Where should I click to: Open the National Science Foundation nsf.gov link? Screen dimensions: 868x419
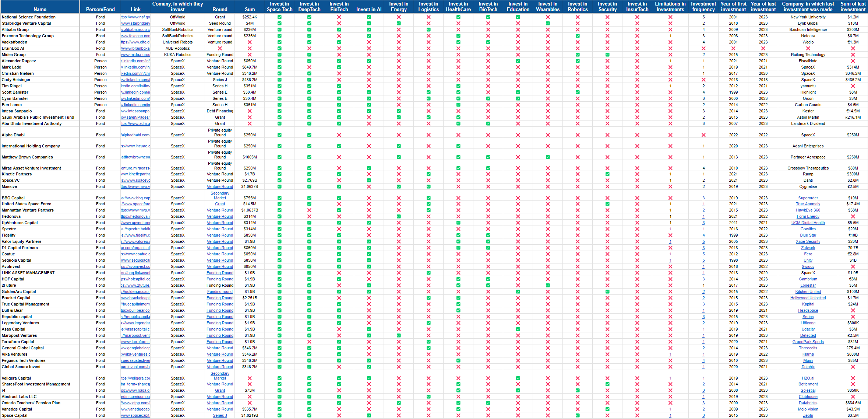(x=135, y=17)
